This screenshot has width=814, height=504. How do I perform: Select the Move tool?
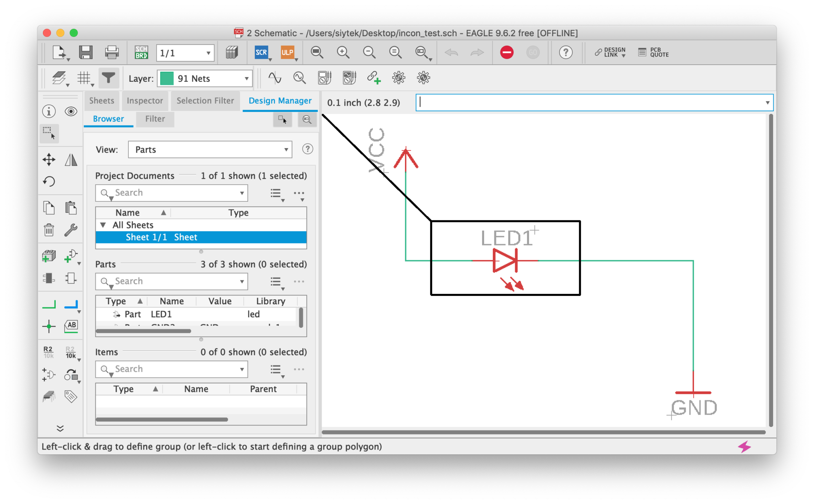click(48, 159)
